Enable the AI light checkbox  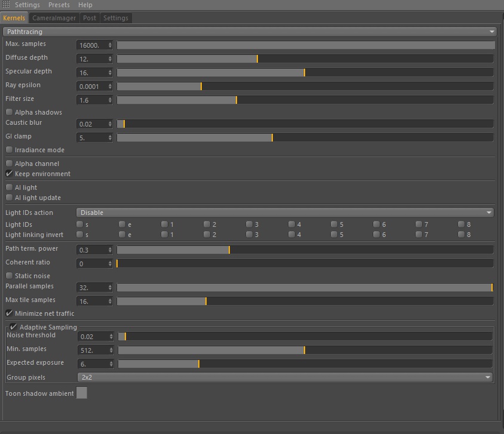[x=10, y=187]
